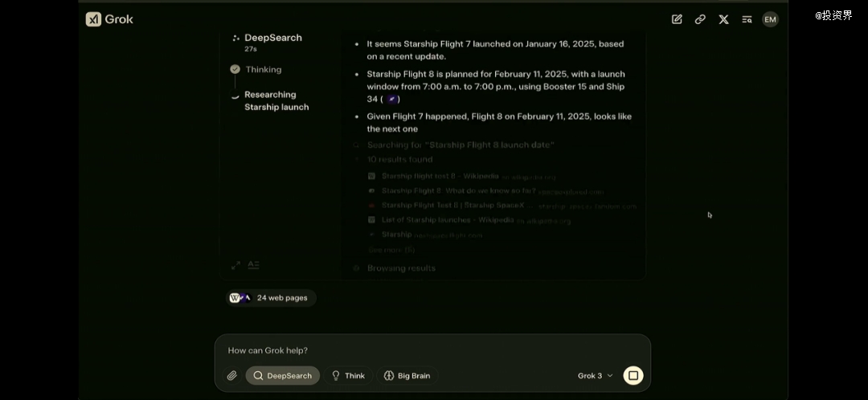Select Researching Starship launch step
The image size is (868, 400).
276,100
